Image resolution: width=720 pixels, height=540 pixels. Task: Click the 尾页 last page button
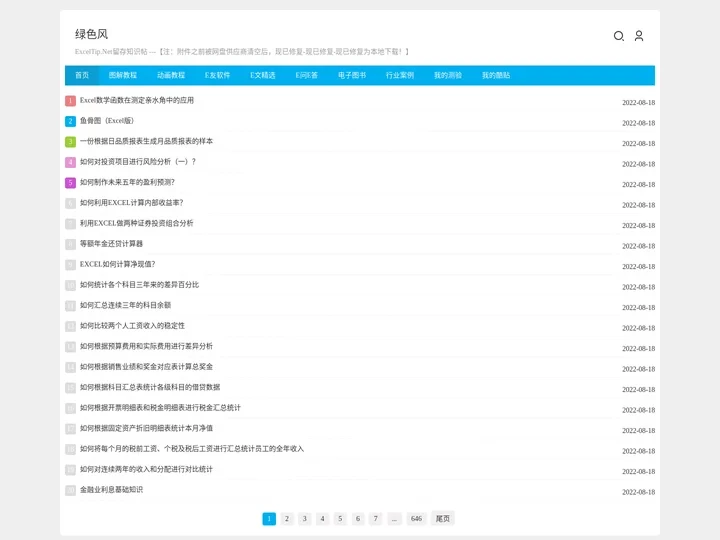[x=442, y=519]
